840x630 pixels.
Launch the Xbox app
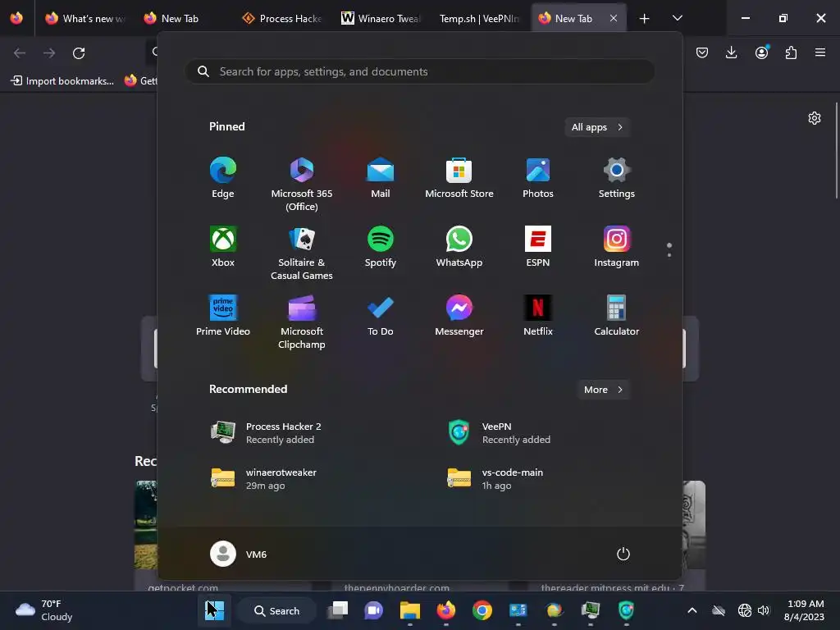(223, 247)
